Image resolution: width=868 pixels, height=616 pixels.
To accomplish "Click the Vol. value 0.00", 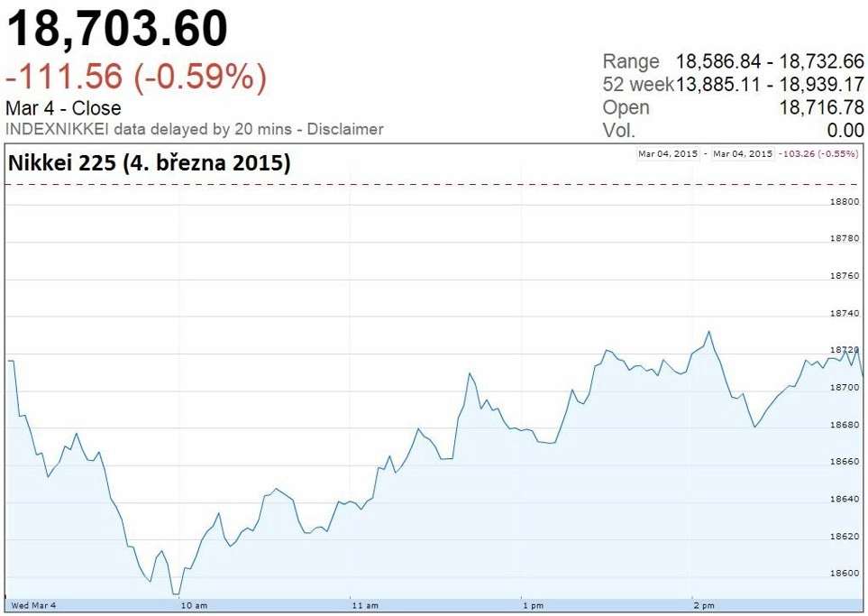I will [x=845, y=130].
